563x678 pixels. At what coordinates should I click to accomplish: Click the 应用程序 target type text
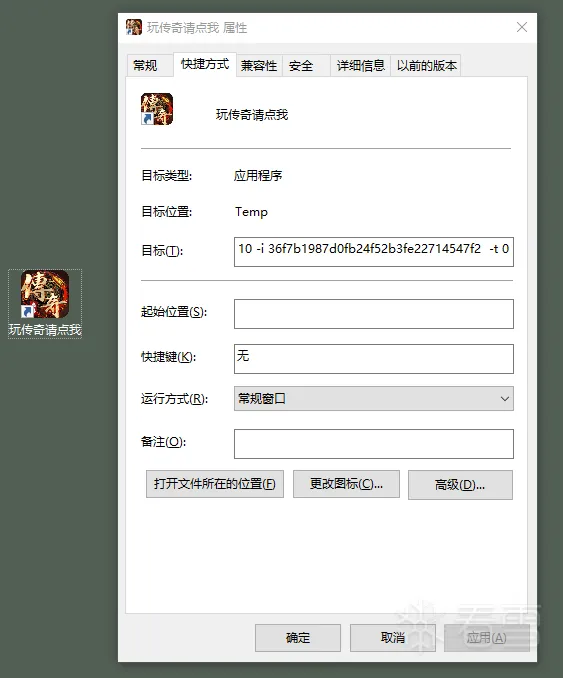pyautogui.click(x=258, y=176)
